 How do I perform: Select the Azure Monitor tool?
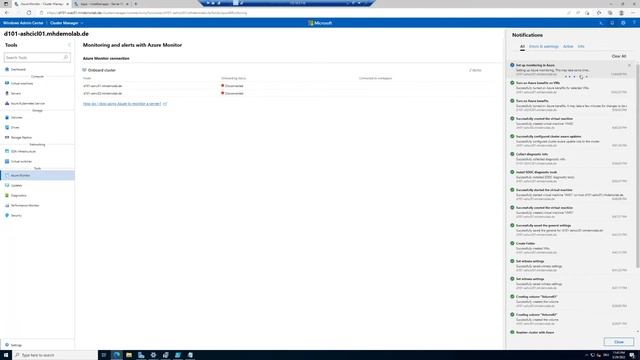pyautogui.click(x=37, y=176)
